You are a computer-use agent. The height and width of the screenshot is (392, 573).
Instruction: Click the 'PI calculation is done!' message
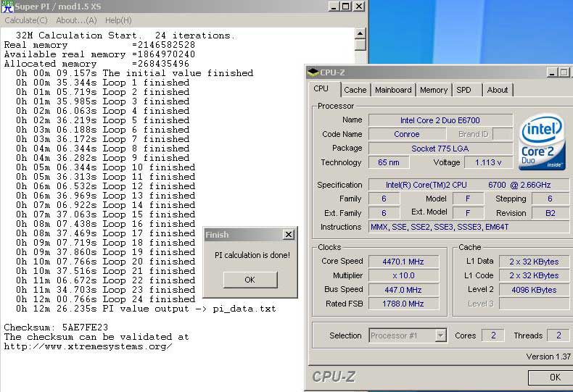[252, 255]
